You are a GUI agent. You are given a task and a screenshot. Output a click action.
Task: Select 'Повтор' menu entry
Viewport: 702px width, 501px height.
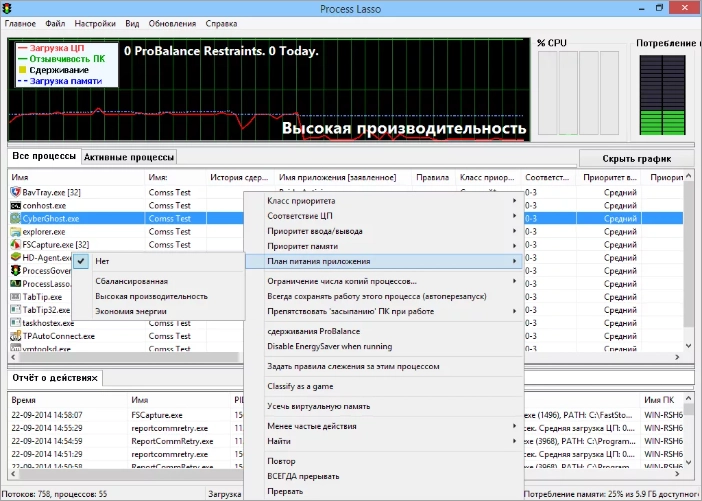pos(384,461)
